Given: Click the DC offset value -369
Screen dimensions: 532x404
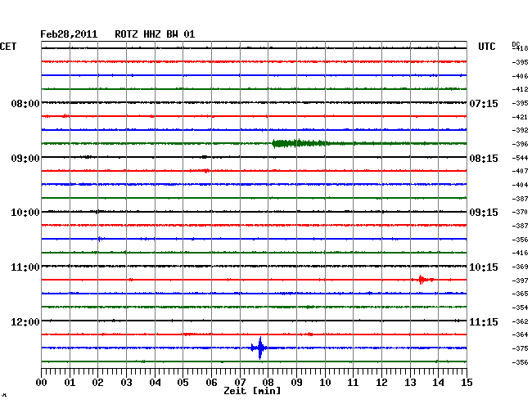Looking at the screenshot, I should click(520, 267).
